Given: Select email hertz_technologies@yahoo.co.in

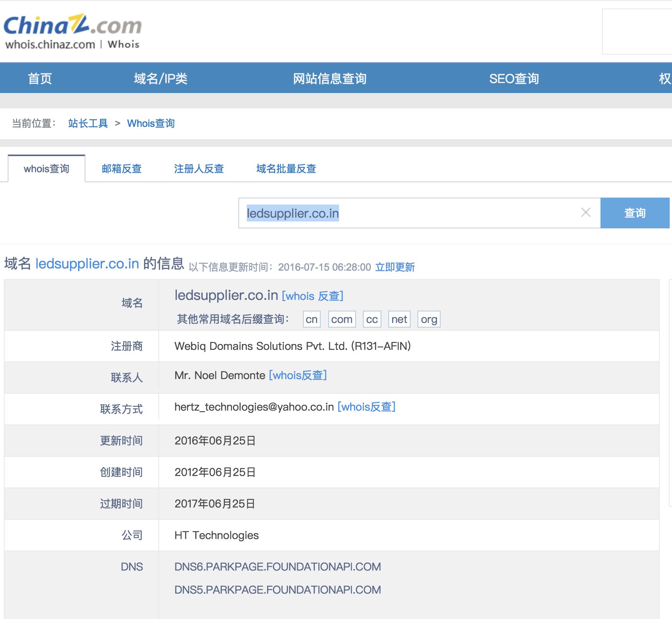Looking at the screenshot, I should click(x=254, y=407).
